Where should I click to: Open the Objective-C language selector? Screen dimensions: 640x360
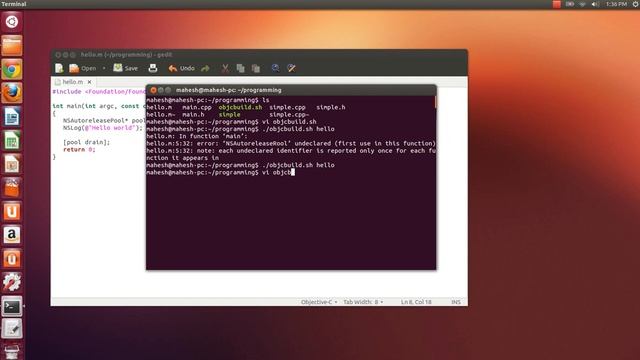tap(319, 302)
